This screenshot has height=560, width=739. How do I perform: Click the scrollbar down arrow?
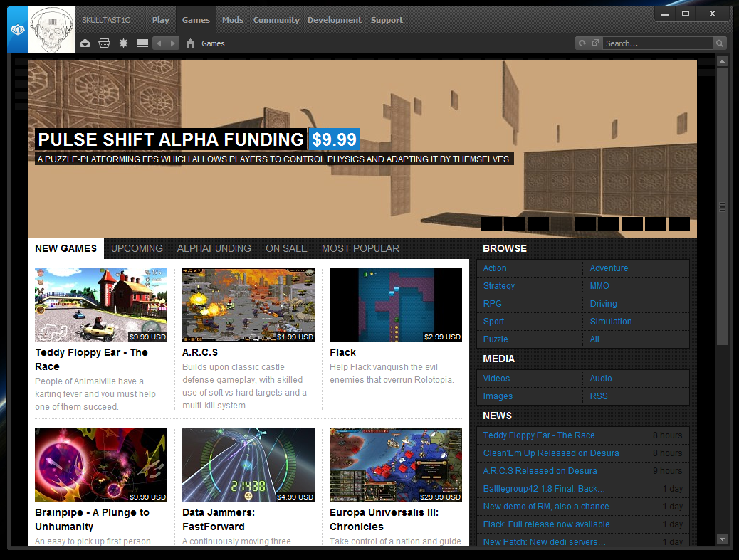point(722,539)
